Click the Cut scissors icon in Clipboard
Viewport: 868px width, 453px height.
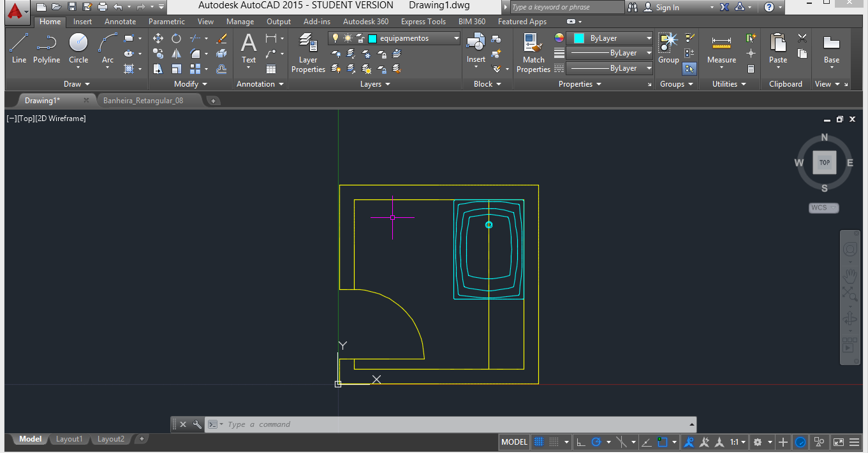pyautogui.click(x=802, y=38)
